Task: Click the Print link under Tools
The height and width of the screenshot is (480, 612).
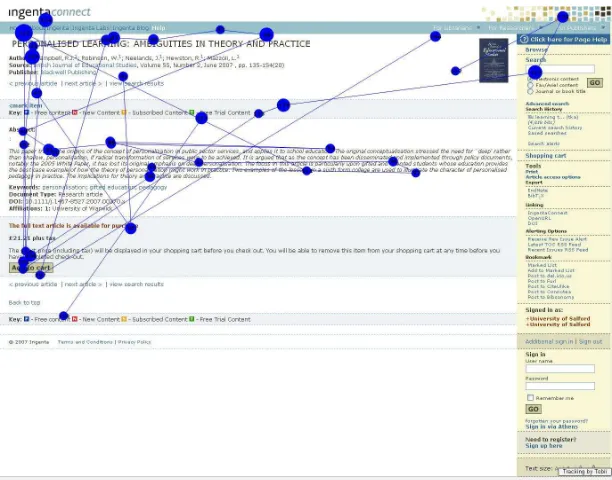Action: (x=531, y=172)
